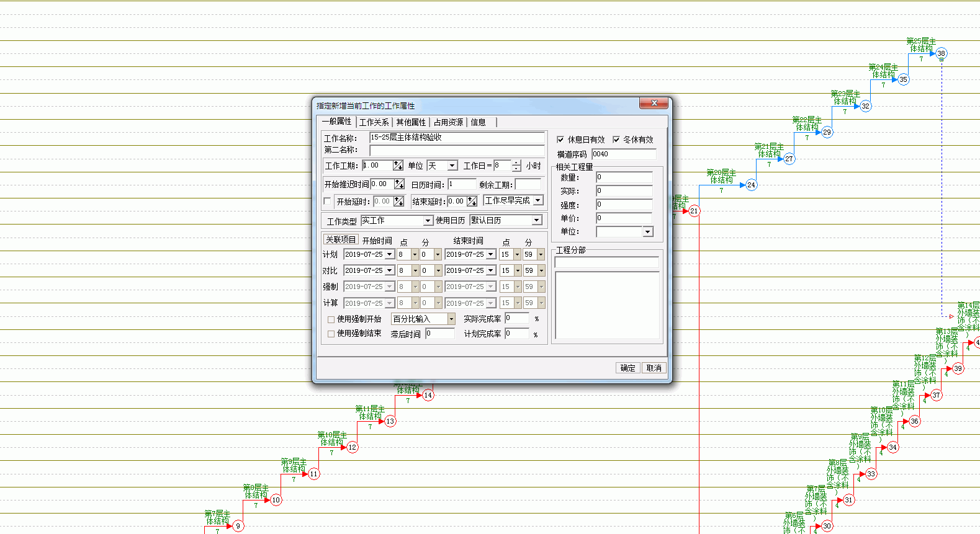This screenshot has width=980, height=534.
Task: Switch to the 信息 tab
Action: 479,122
